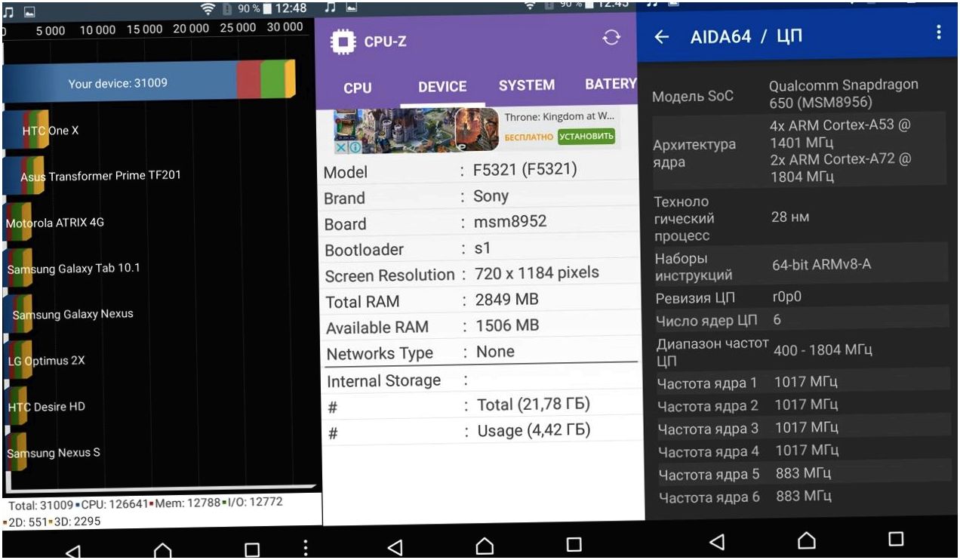Switch to the CPU tab in CPU-Z
The height and width of the screenshot is (560, 960).
[x=357, y=88]
